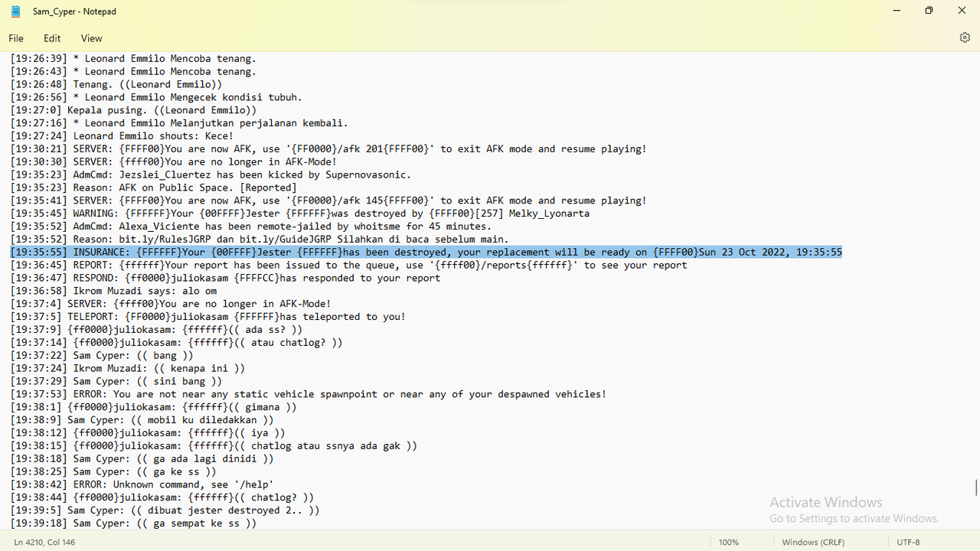This screenshot has width=980, height=551.
Task: Click the 19:38:44 juliokasam '(( chatlog? ))' line
Action: (x=162, y=497)
